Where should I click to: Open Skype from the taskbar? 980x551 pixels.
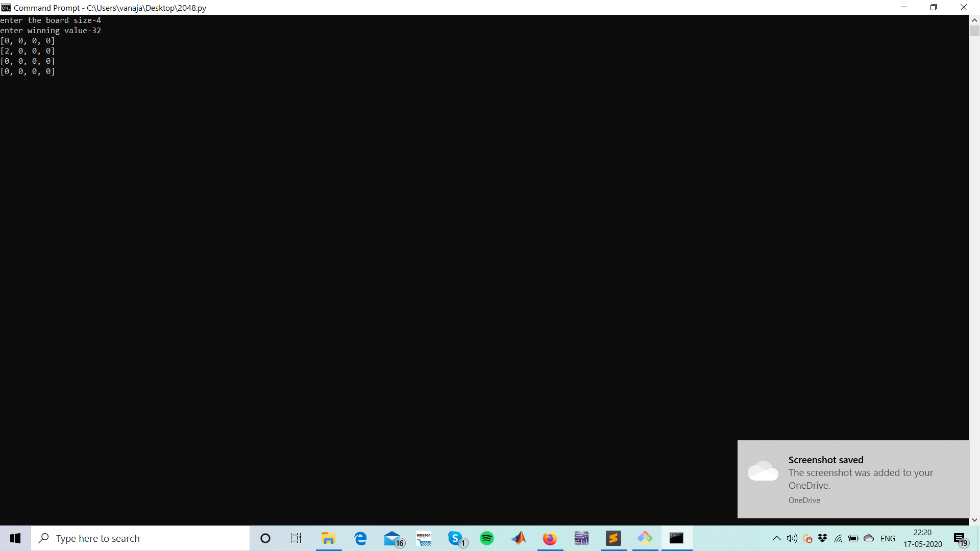tap(456, 538)
